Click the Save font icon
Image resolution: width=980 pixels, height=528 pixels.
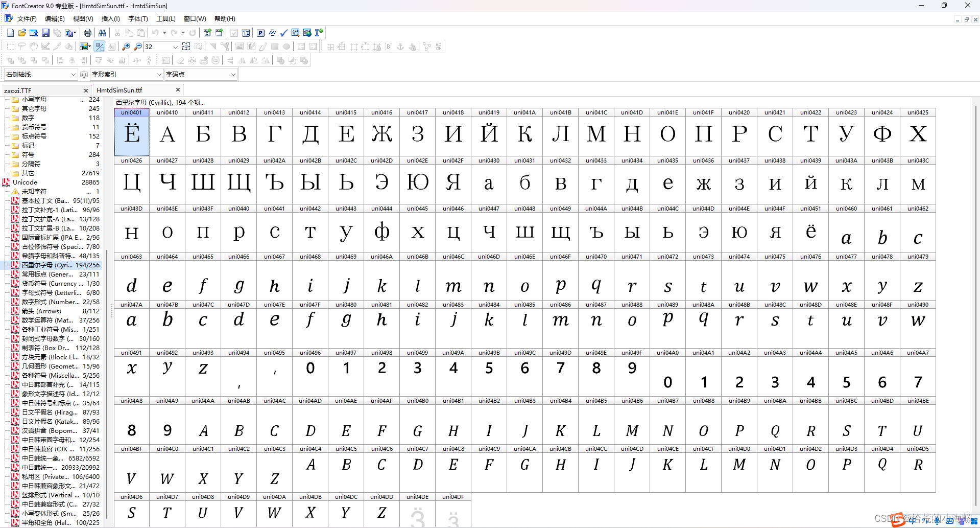[x=45, y=33]
